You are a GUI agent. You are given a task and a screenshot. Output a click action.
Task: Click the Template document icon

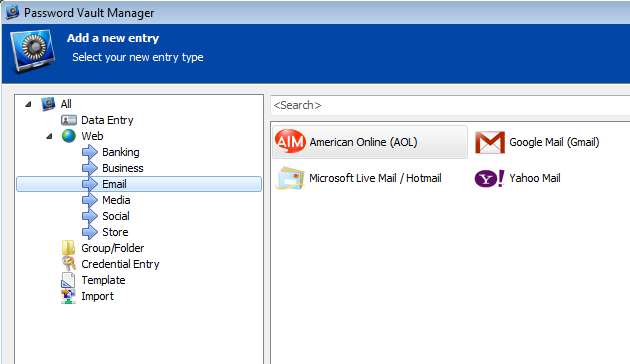68,280
